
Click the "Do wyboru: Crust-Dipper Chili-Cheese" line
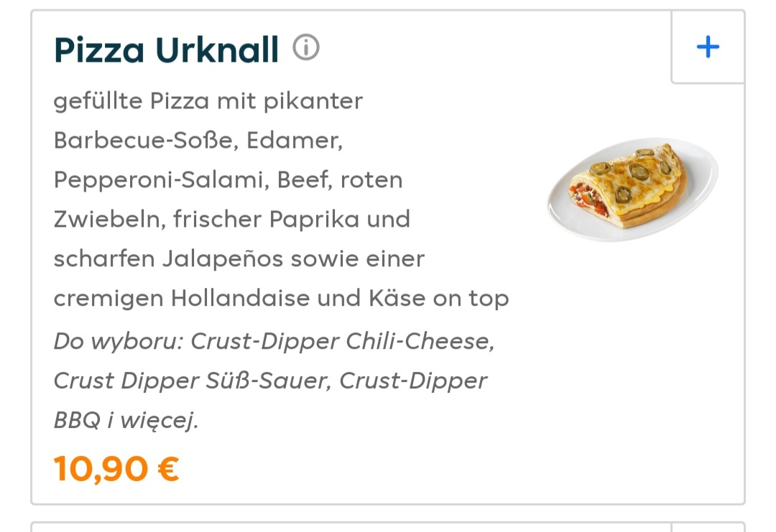click(x=274, y=341)
